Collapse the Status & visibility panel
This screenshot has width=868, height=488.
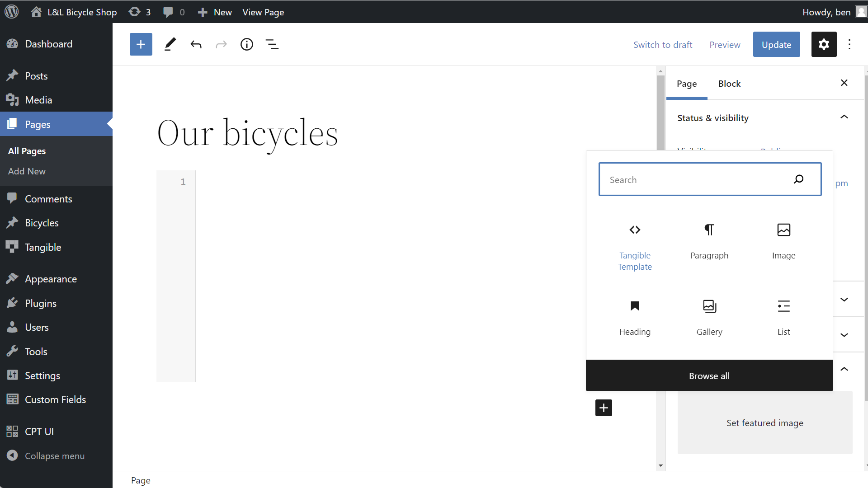pos(844,117)
